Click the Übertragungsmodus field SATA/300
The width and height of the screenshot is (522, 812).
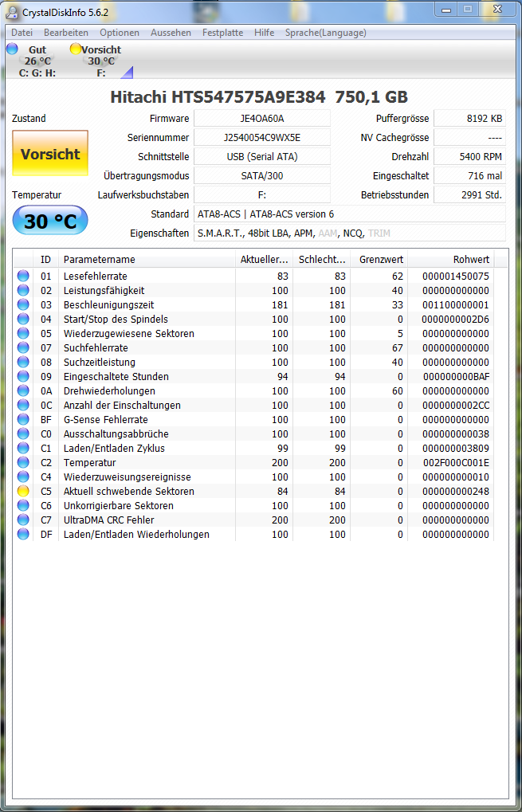[262, 175]
